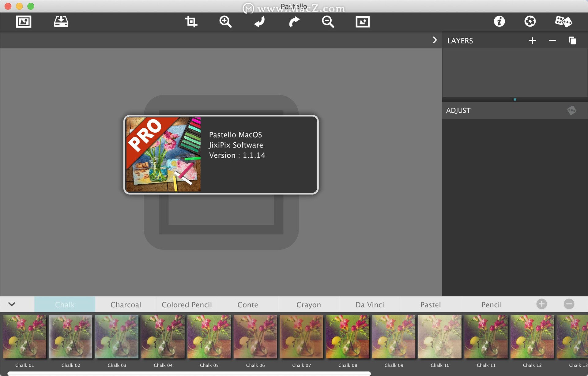The width and height of the screenshot is (588, 376).
Task: Open the Da Vinci tab
Action: point(369,304)
